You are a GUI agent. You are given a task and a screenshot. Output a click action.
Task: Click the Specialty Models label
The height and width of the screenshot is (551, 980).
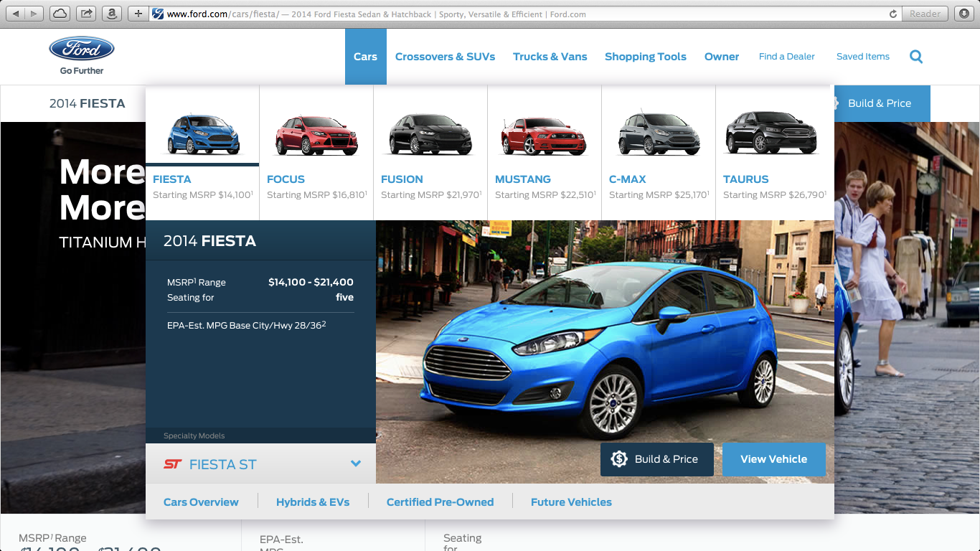click(194, 435)
